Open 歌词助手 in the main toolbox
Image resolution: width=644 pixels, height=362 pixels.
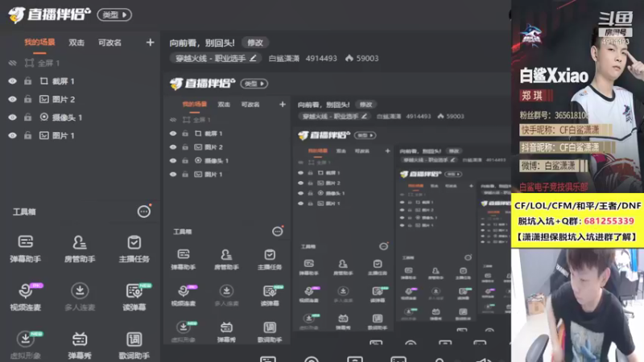pyautogui.click(x=134, y=345)
